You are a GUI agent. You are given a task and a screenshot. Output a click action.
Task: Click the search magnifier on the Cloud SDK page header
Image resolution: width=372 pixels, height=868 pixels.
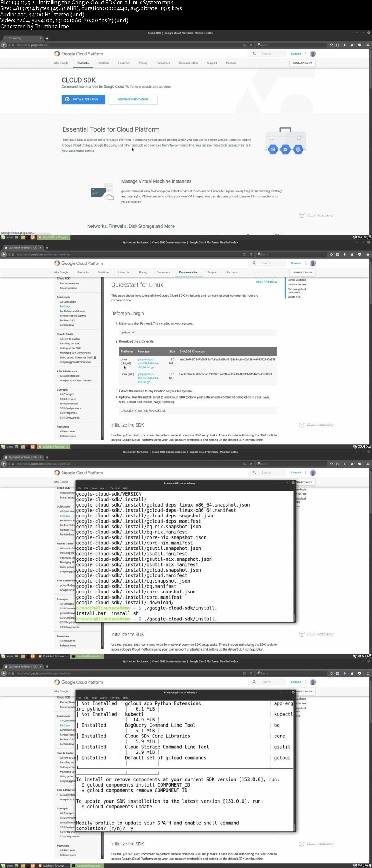pyautogui.click(x=254, y=54)
